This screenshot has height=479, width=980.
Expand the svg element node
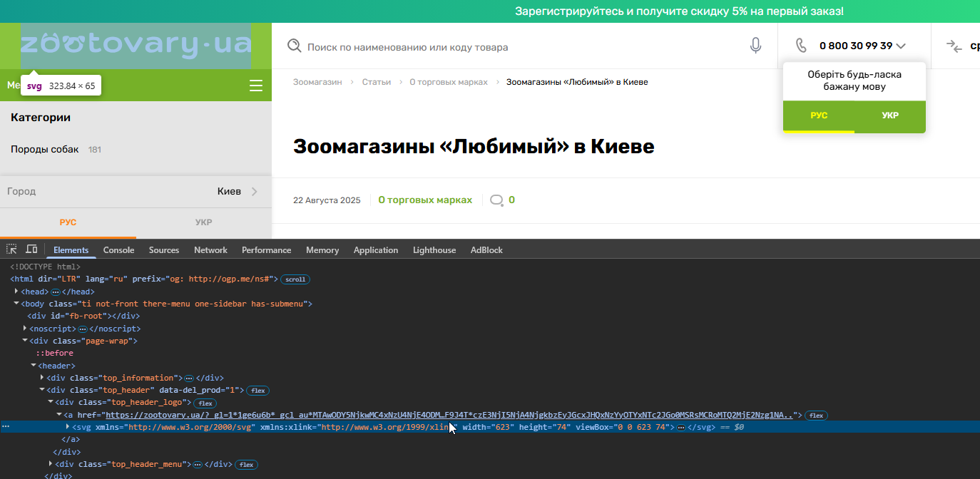tap(68, 427)
